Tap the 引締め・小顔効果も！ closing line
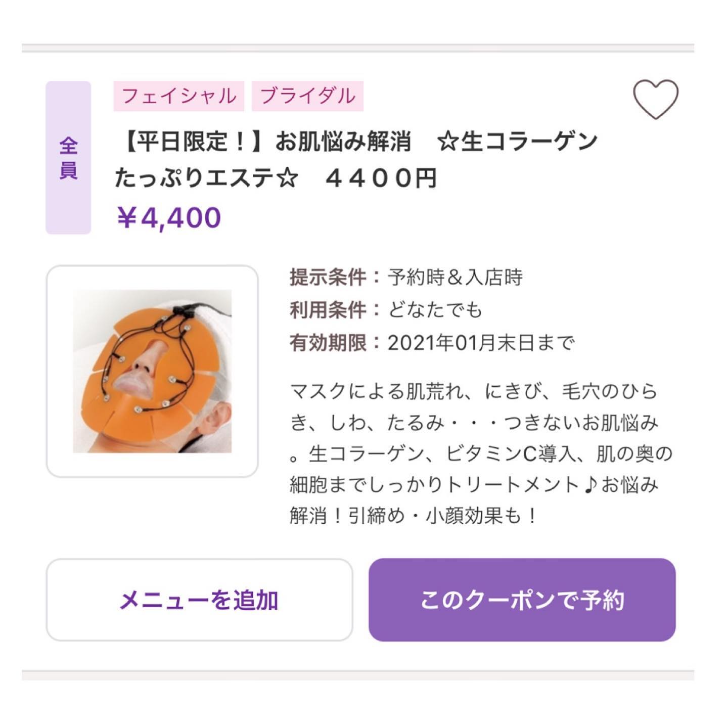This screenshot has height=728, width=728. (x=443, y=516)
